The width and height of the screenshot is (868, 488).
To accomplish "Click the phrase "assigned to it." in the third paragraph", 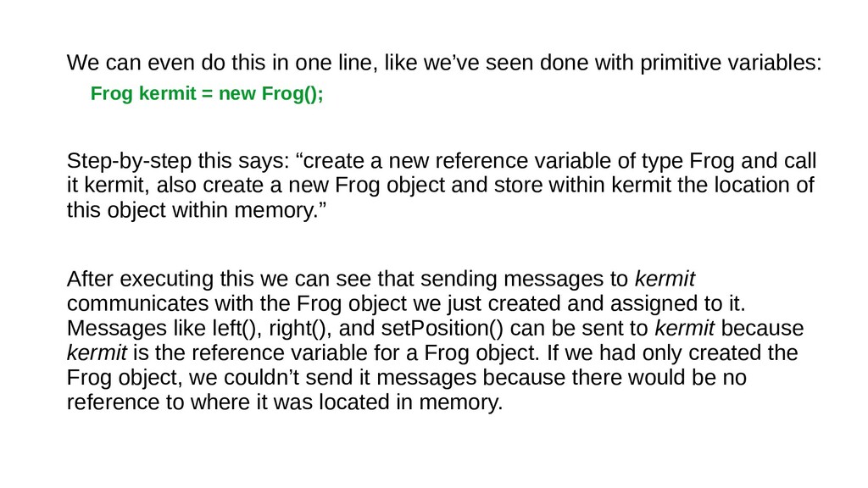I will (677, 303).
